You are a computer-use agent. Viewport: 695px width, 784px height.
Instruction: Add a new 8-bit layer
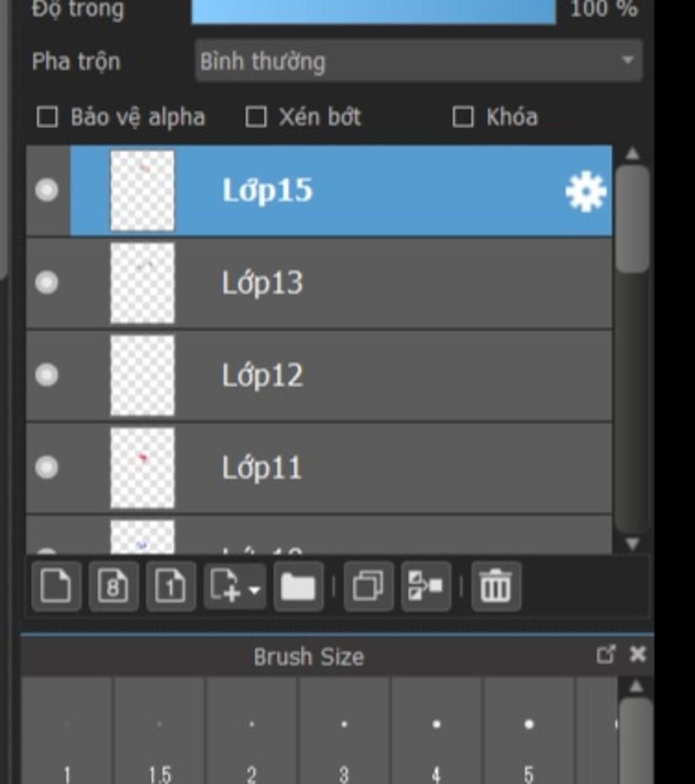(x=113, y=586)
